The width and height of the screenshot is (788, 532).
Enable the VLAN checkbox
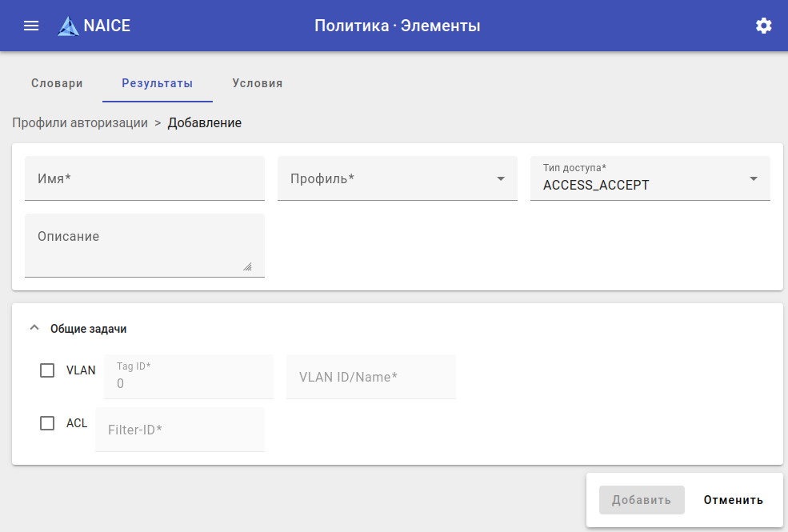point(47,370)
